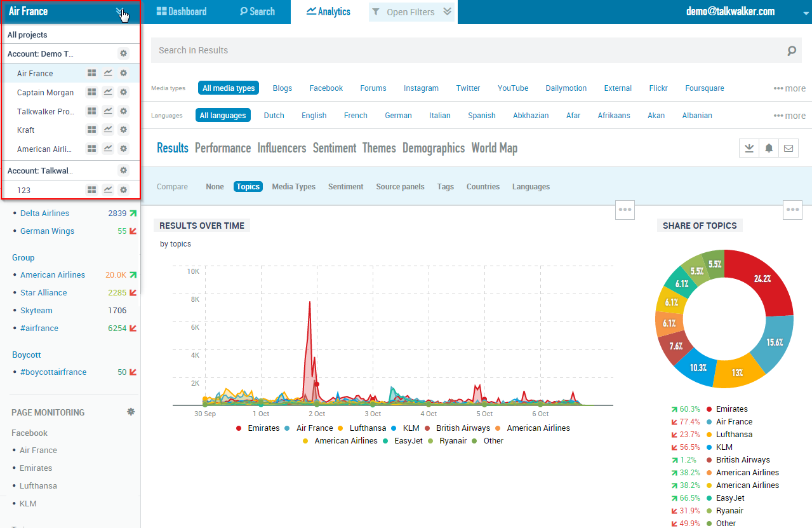The height and width of the screenshot is (528, 812).
Task: Open the Influencers view tab
Action: coord(281,148)
